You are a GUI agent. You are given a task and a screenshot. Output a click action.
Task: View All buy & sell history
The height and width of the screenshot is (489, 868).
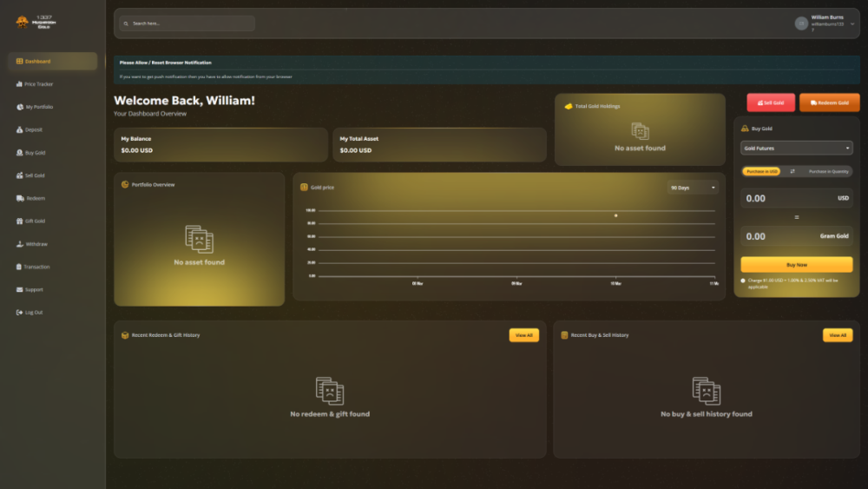coord(838,335)
